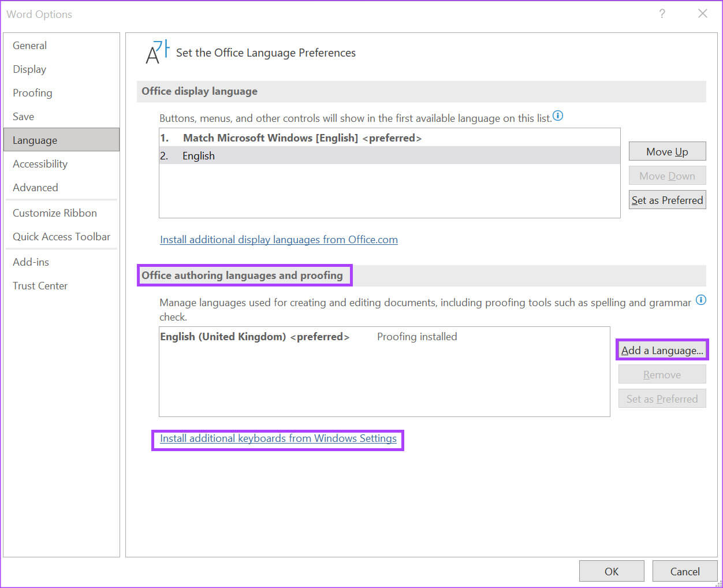Close the Word Options dialog
The image size is (723, 588).
coord(702,13)
